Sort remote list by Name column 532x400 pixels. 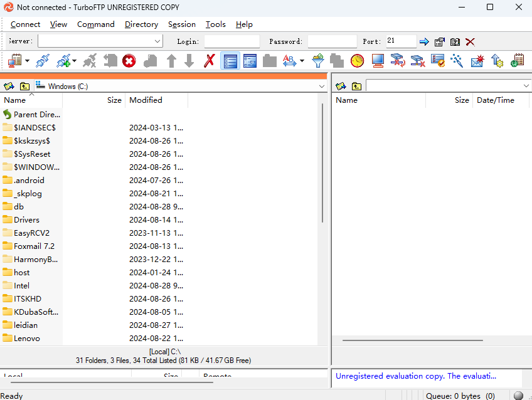tap(379, 100)
